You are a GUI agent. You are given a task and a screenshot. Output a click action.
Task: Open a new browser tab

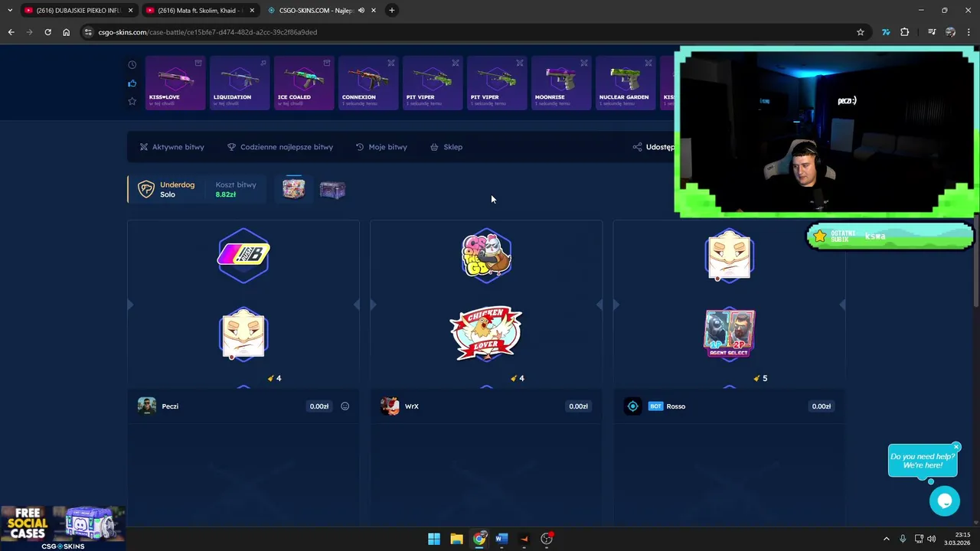tap(392, 11)
